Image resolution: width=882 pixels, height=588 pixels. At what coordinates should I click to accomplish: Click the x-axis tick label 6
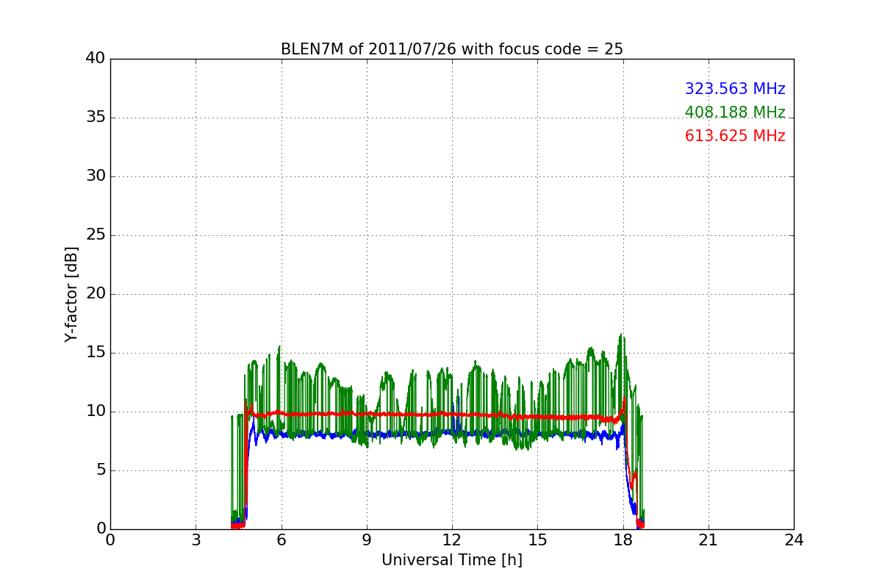[281, 540]
